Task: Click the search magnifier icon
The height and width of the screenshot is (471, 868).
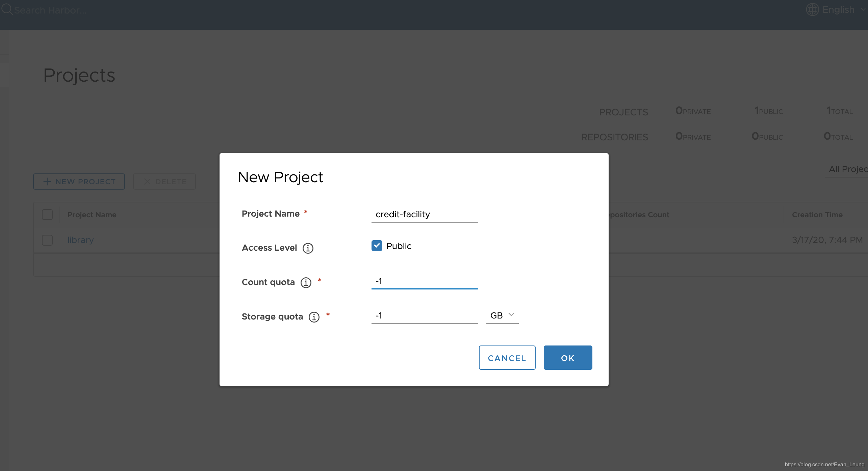Action: (6, 9)
